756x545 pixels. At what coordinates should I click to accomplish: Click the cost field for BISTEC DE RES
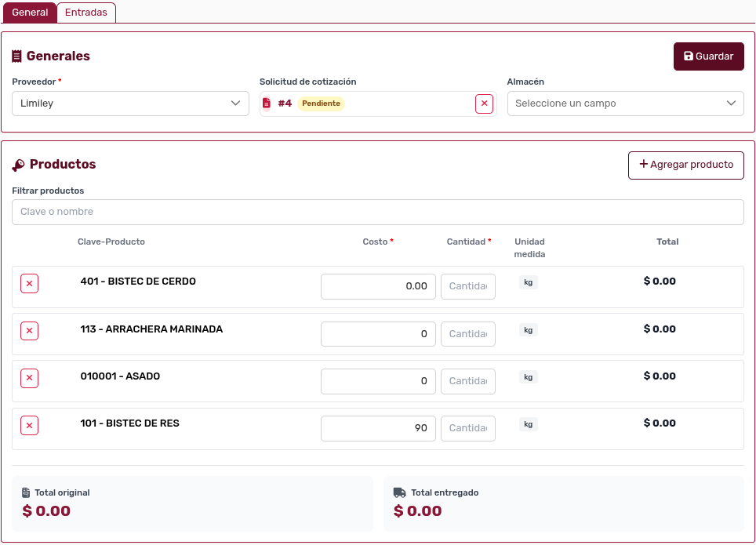pyautogui.click(x=378, y=428)
